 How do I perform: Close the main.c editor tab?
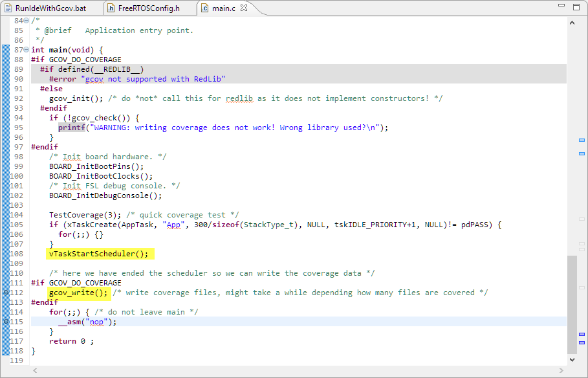(244, 8)
